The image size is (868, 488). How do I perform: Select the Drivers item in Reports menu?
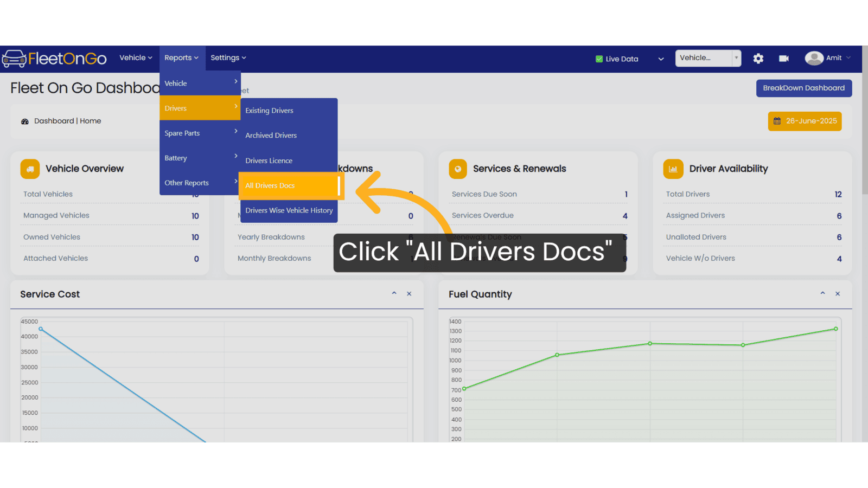(x=200, y=108)
